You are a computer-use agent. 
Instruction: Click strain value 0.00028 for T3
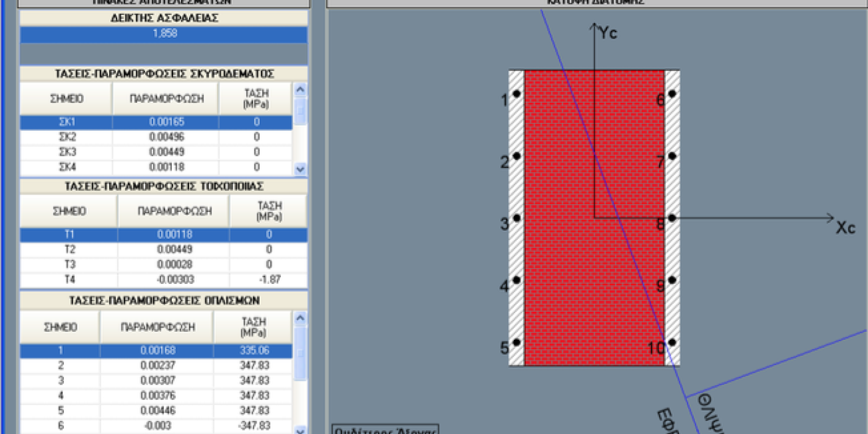coord(174,265)
